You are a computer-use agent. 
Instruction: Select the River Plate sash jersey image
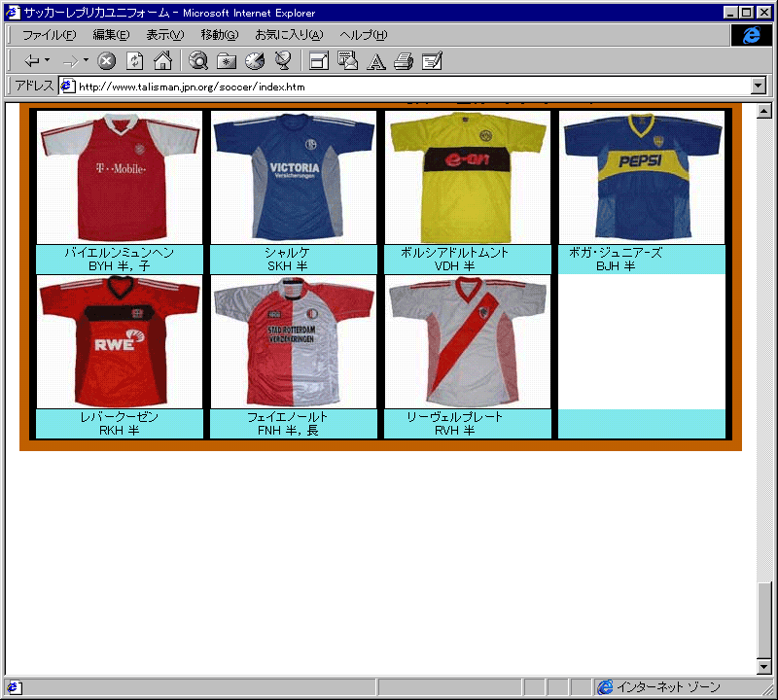pyautogui.click(x=468, y=342)
